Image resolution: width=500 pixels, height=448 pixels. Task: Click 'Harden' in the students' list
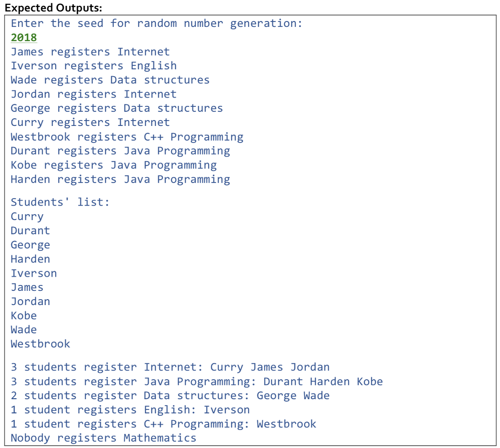[30, 259]
